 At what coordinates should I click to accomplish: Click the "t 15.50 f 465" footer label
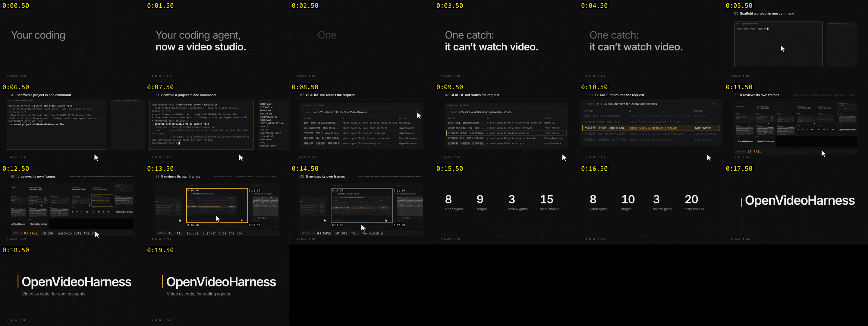pyautogui.click(x=451, y=239)
